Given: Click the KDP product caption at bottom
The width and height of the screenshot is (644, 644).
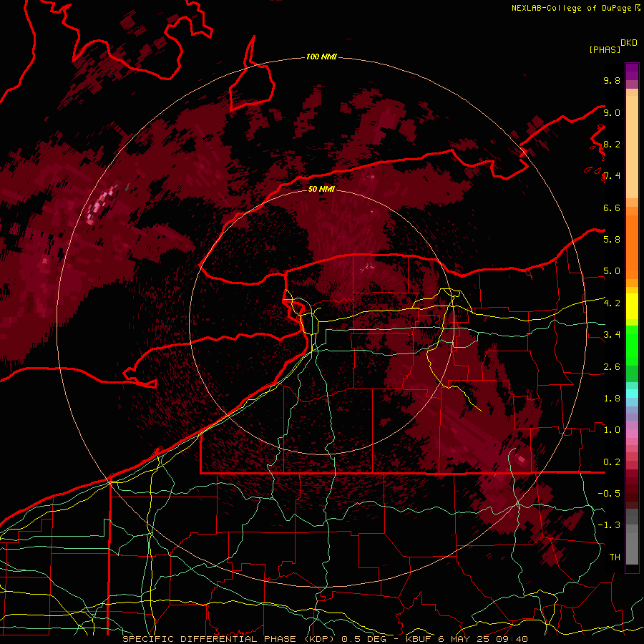Looking at the screenshot, I should click(x=326, y=639).
